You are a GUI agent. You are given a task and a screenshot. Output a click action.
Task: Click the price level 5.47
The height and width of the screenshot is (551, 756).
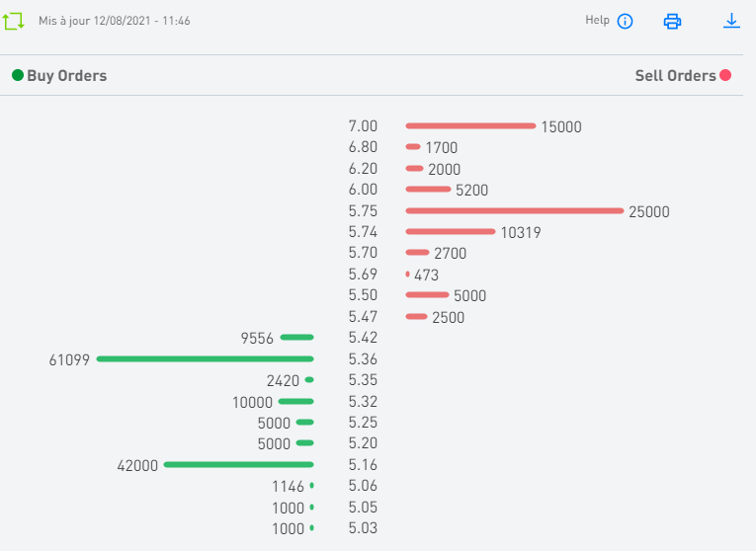pyautogui.click(x=363, y=317)
